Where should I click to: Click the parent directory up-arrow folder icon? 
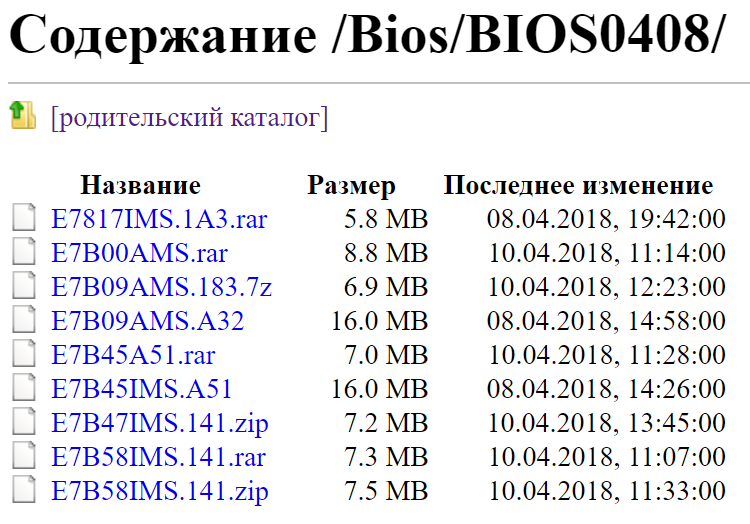point(22,115)
